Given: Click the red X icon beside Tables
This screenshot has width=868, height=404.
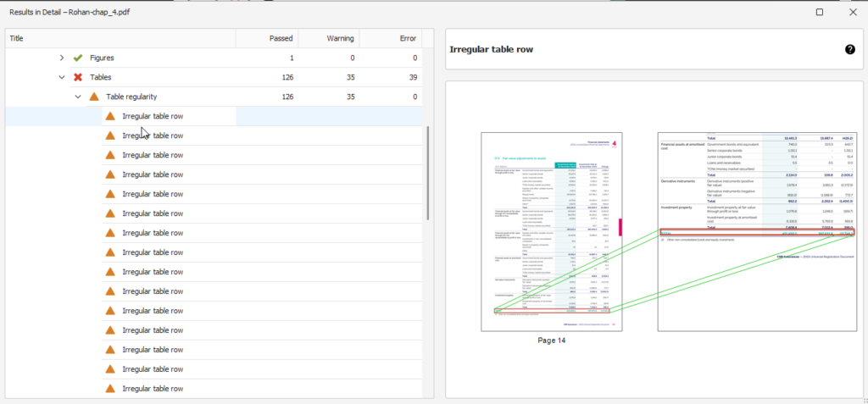Looking at the screenshot, I should 78,77.
